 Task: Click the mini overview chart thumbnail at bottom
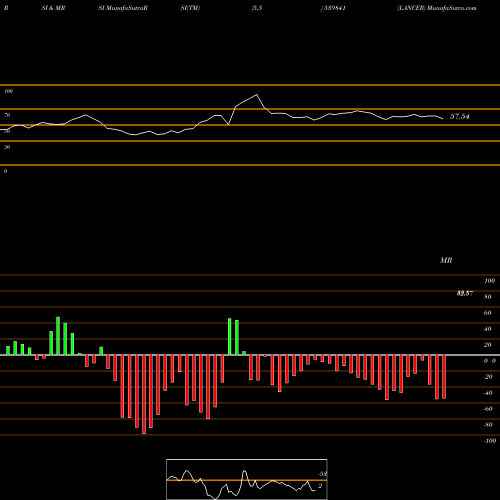tap(247, 479)
